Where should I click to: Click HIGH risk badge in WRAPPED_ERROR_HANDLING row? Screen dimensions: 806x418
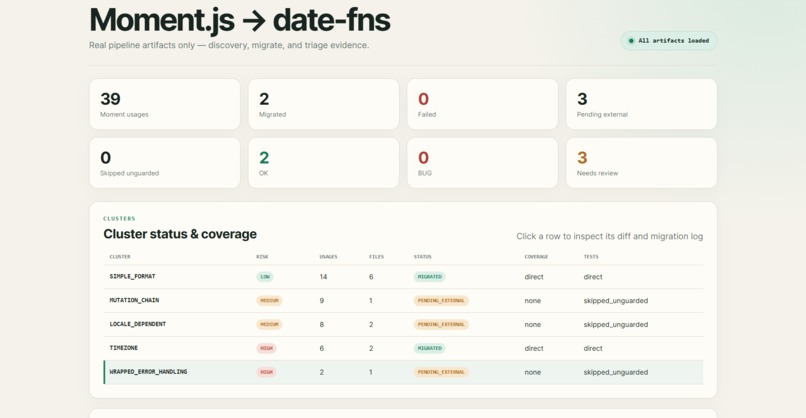coord(266,372)
